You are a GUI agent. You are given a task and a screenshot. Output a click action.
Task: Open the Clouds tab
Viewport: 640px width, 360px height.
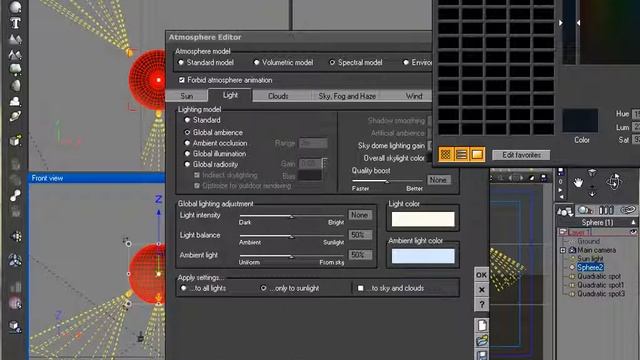[x=278, y=96]
